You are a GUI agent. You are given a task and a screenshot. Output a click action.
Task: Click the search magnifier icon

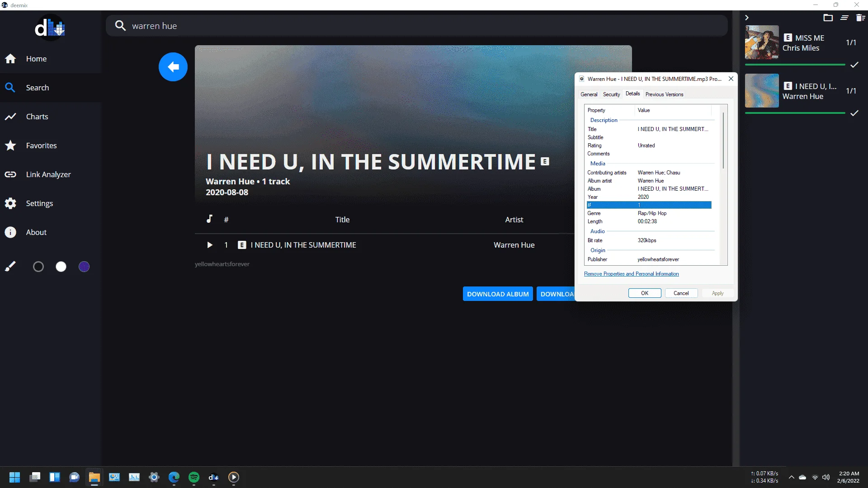coord(120,26)
